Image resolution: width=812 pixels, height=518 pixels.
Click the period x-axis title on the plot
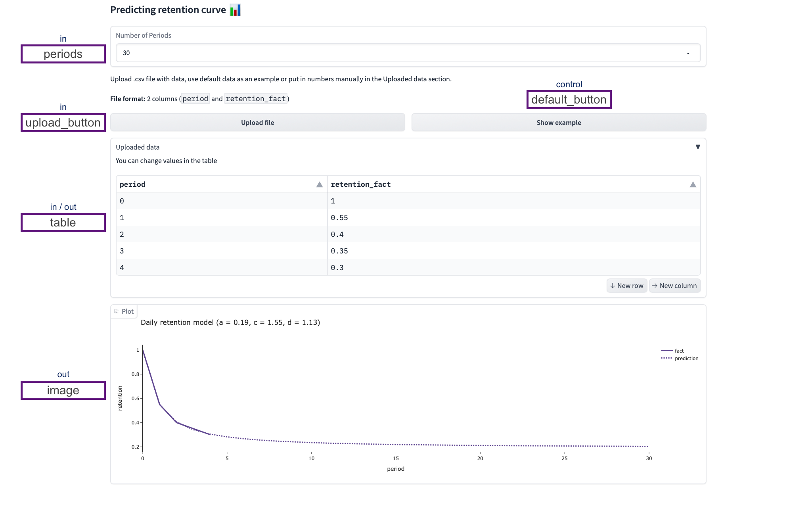[396, 469]
